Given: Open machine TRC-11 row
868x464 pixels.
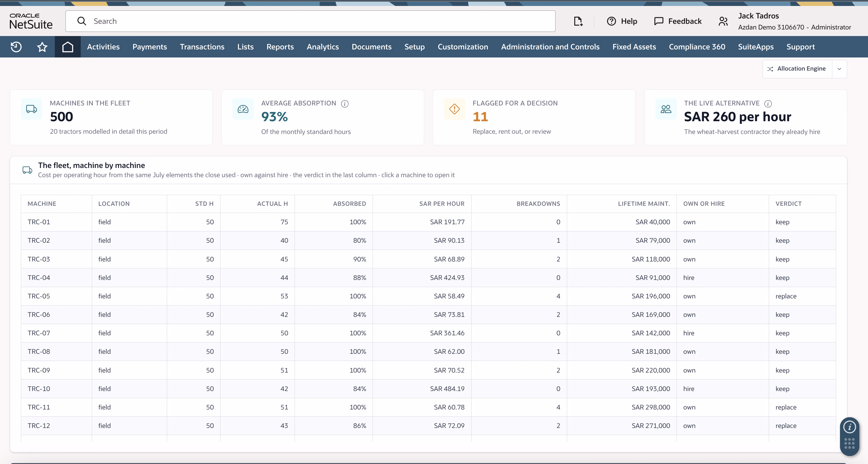Looking at the screenshot, I should point(428,407).
